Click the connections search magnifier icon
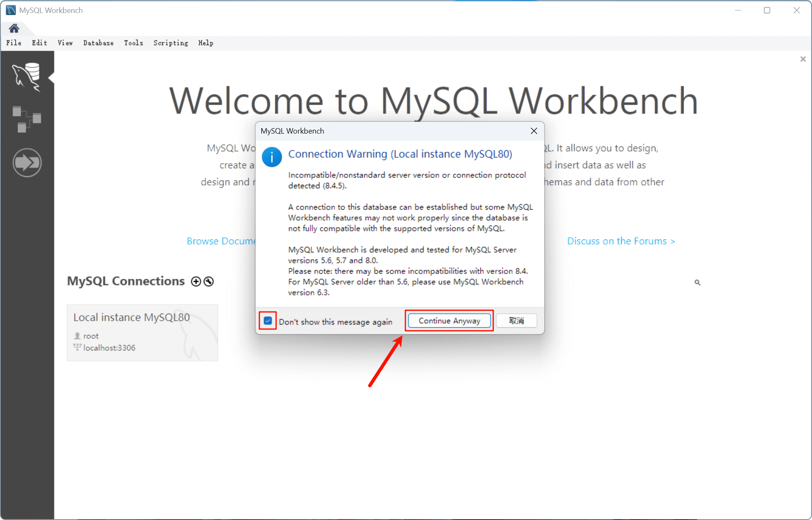Viewport: 812px width, 520px height. pyautogui.click(x=697, y=283)
